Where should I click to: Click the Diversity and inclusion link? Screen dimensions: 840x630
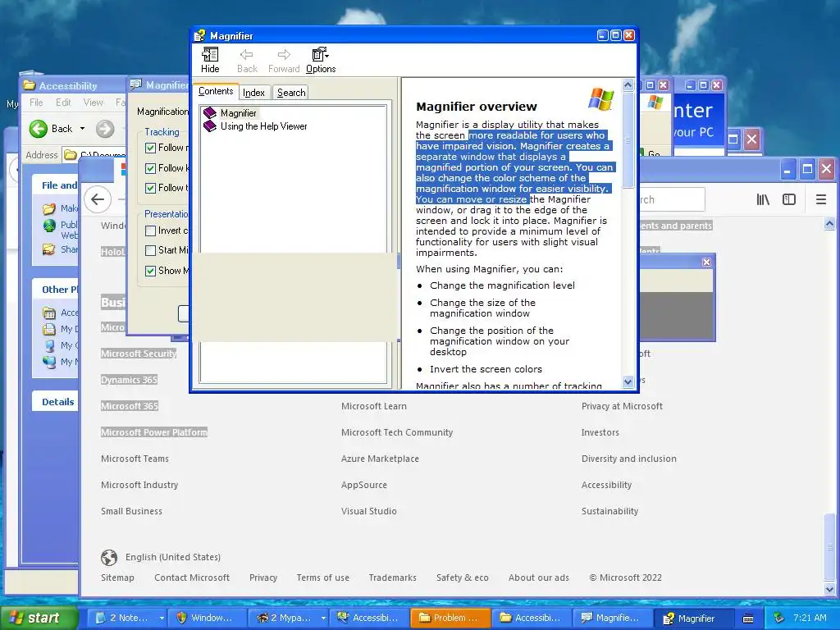[629, 459]
